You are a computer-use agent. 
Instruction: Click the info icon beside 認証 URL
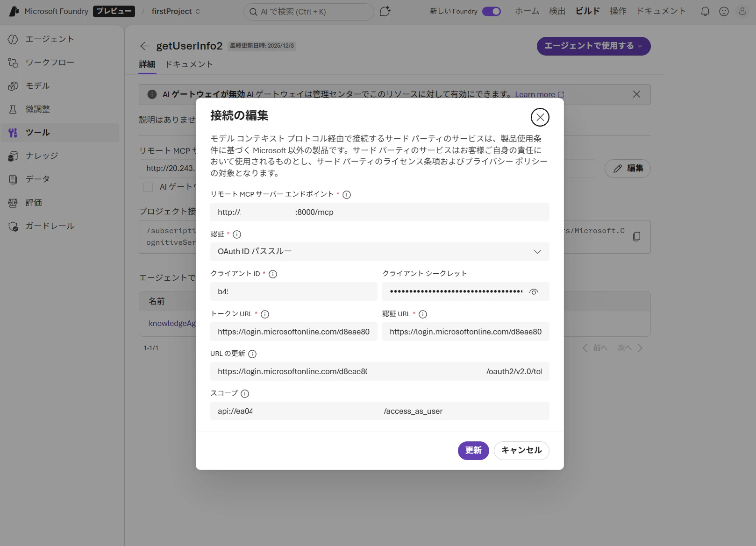coord(423,314)
